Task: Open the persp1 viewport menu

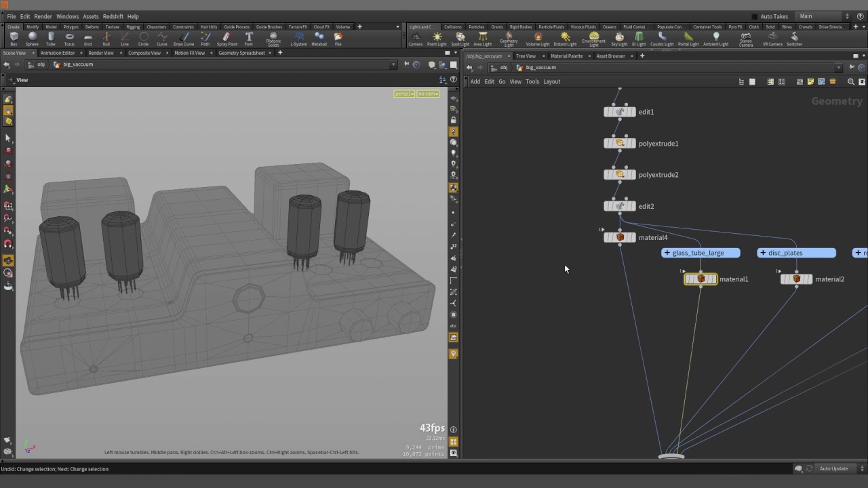Action: 404,94
